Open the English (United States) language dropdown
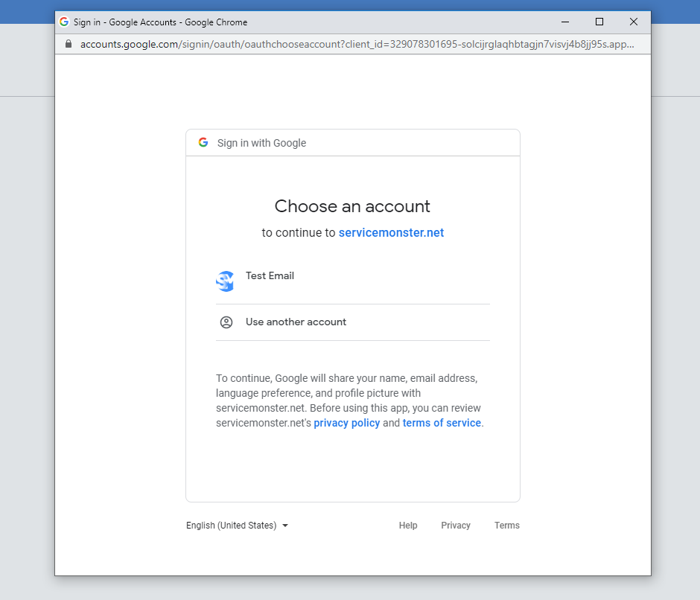Image resolution: width=700 pixels, height=600 pixels. [237, 526]
